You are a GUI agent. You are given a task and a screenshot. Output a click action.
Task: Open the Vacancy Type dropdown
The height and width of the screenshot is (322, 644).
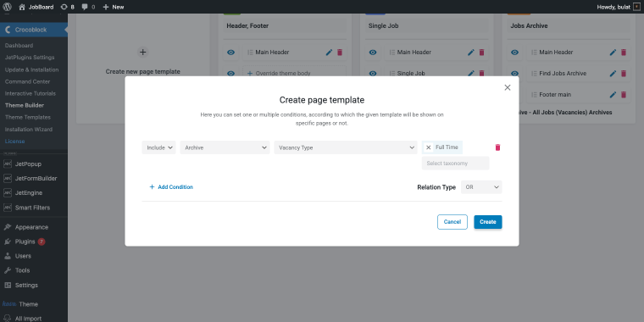tap(346, 147)
